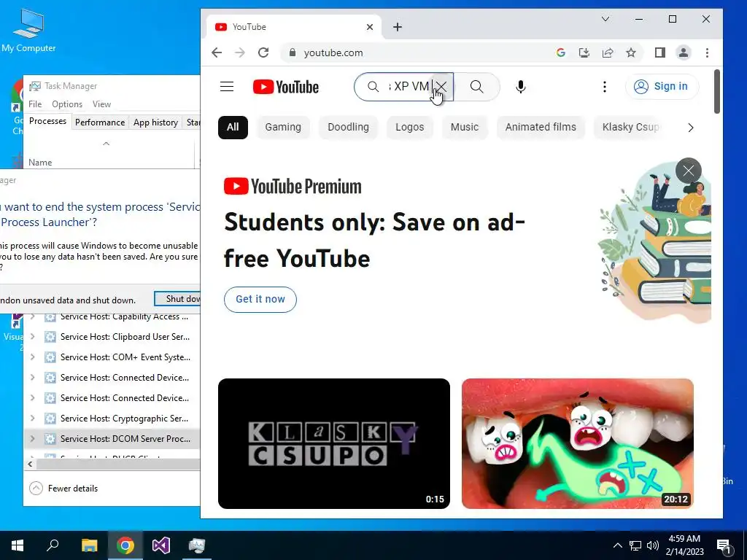Click Chrome forward arrow
The height and width of the screenshot is (560, 747).
240,52
